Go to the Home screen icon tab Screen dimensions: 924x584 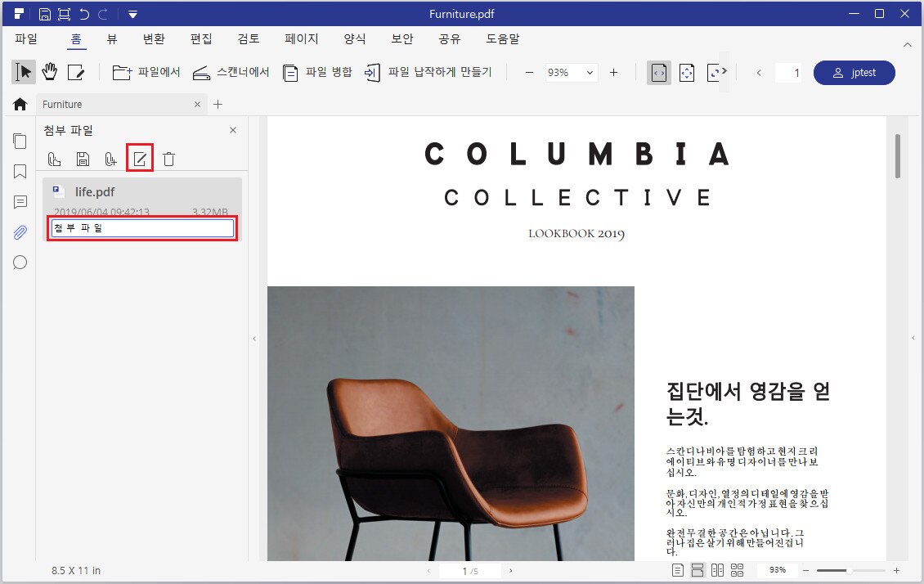(20, 105)
